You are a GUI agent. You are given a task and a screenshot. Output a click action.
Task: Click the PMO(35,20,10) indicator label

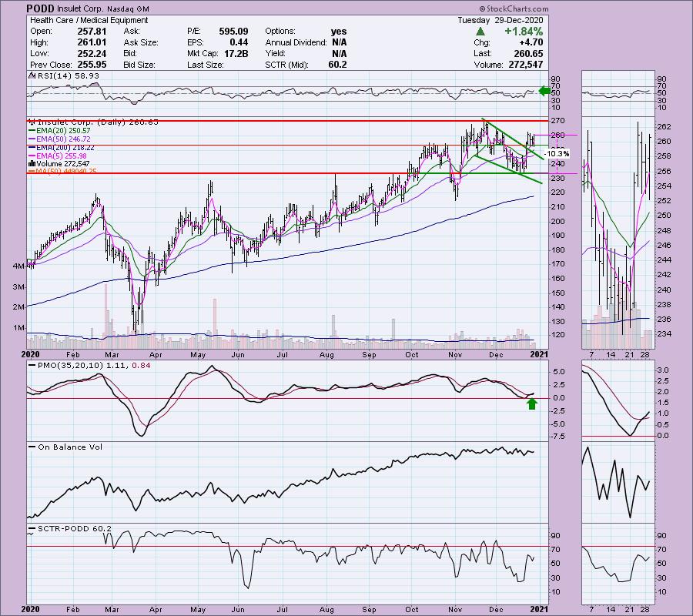[90, 366]
